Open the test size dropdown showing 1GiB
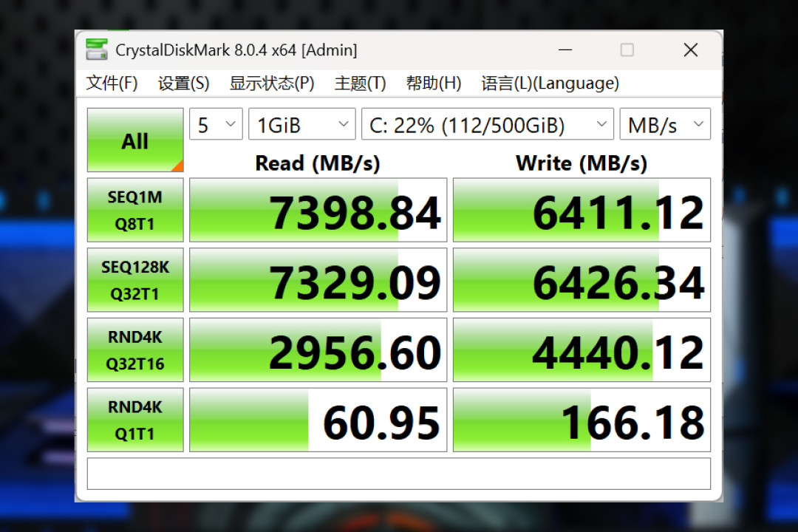798x532 pixels. (301, 123)
